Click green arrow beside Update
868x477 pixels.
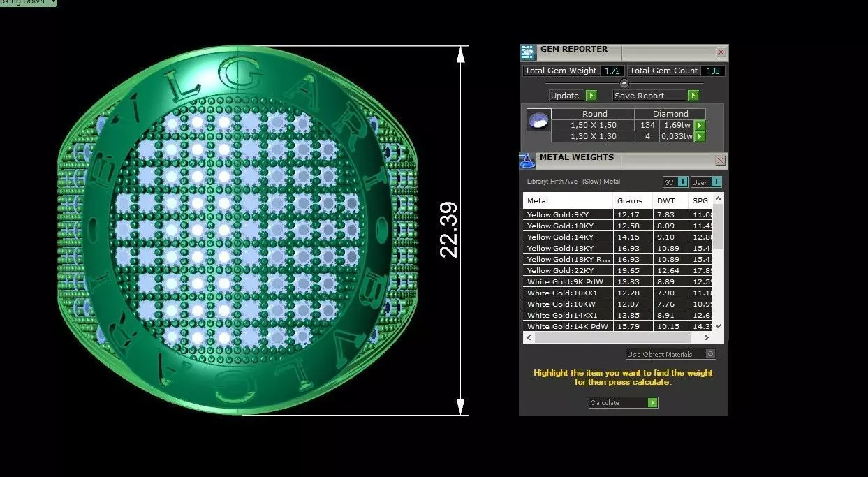[x=591, y=96]
